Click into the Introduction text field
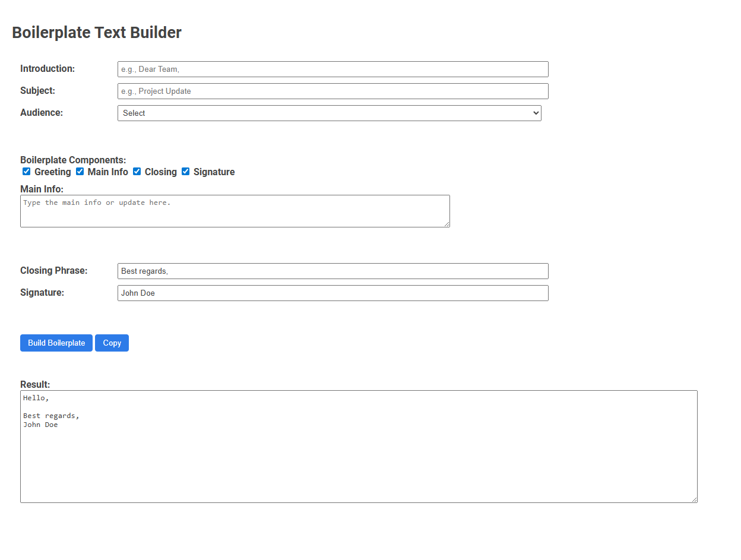 [332, 69]
